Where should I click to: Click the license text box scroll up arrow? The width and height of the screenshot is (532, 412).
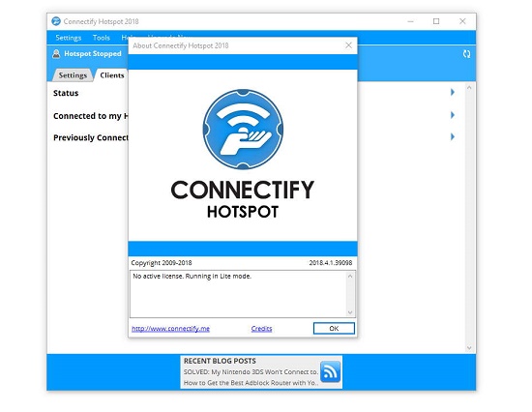[x=350, y=277]
